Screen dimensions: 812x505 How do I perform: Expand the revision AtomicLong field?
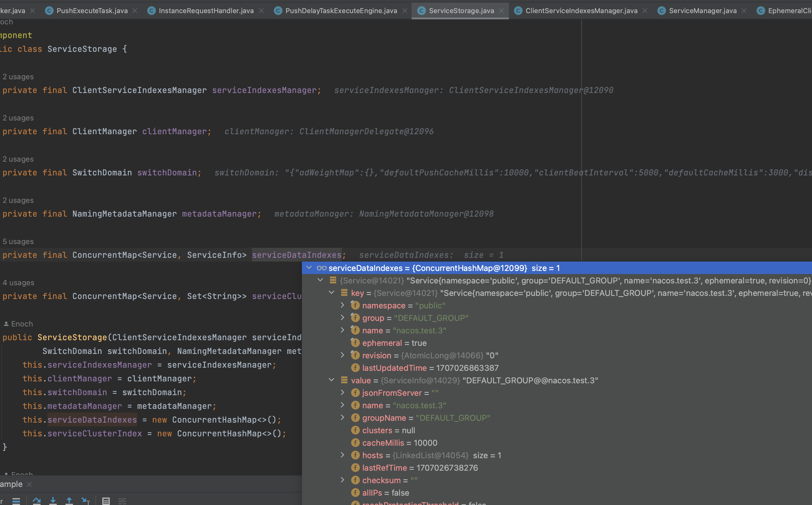(342, 355)
